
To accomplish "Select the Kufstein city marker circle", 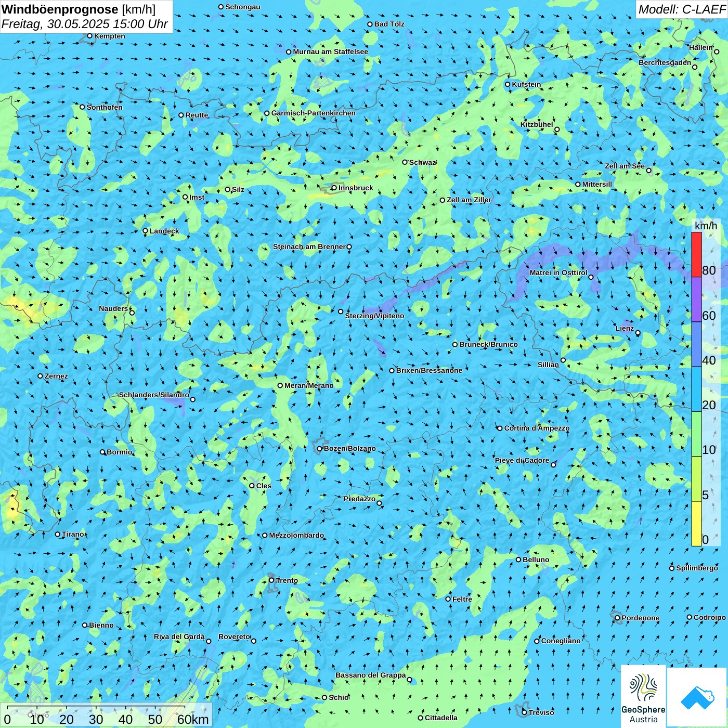I will tap(508, 84).
